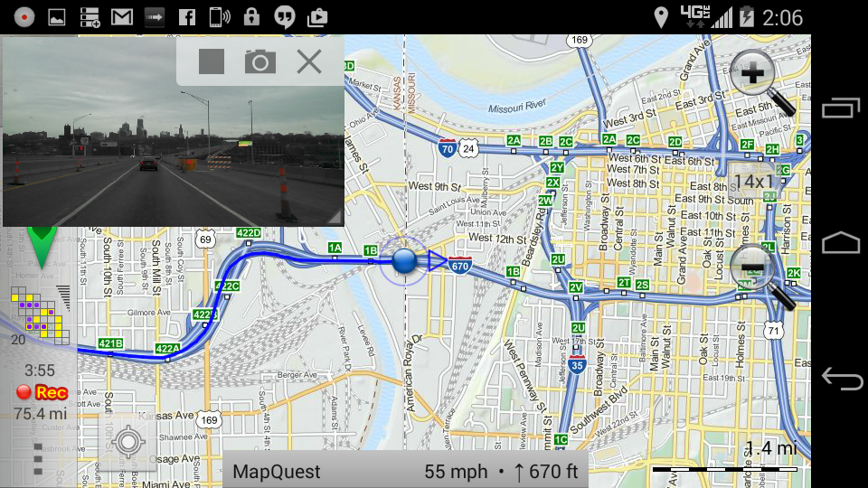Viewport: 868px width, 488px height.
Task: Tap the 75.4 mi distance readout
Action: [x=41, y=414]
